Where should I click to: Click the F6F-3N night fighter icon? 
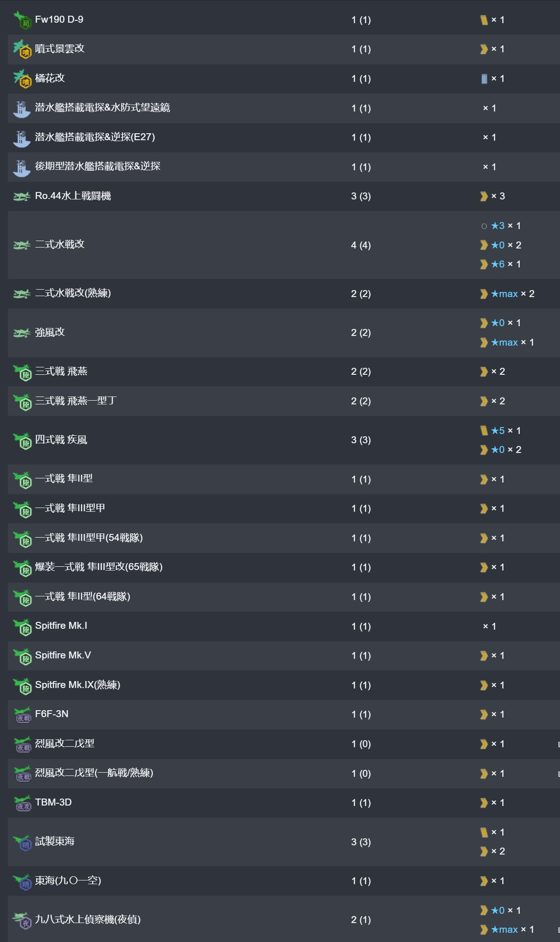click(x=22, y=715)
